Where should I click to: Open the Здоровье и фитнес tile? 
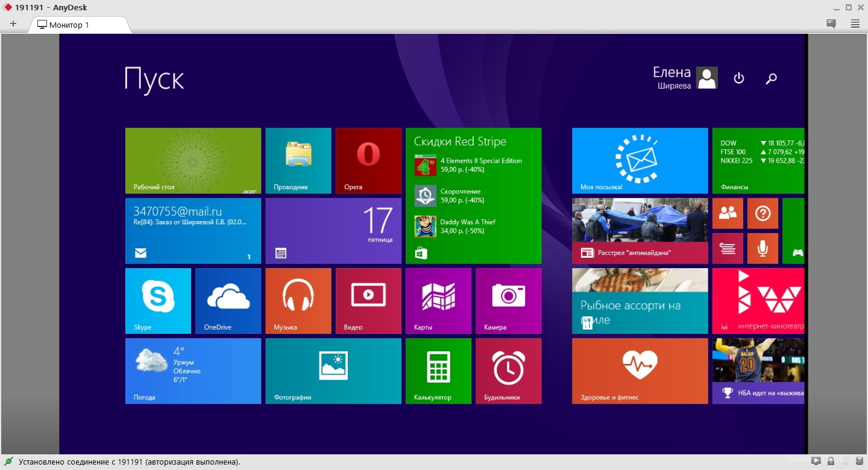[x=640, y=371]
